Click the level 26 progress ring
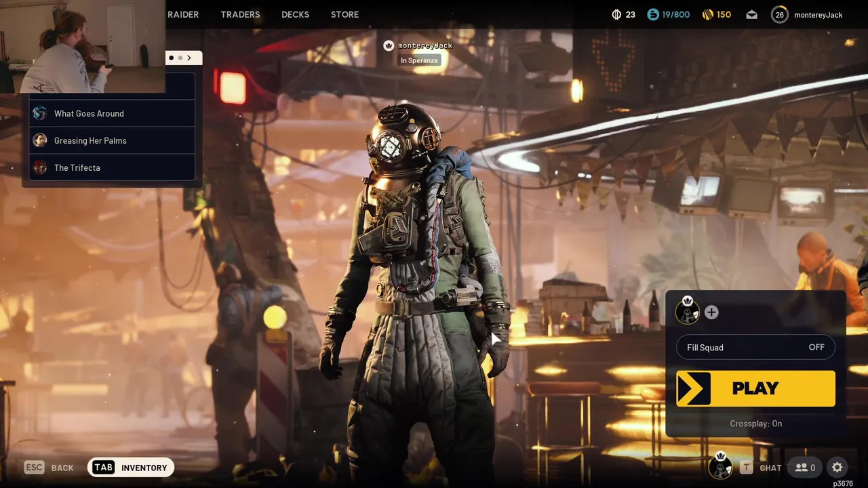Viewport: 868px width, 488px height. point(780,14)
